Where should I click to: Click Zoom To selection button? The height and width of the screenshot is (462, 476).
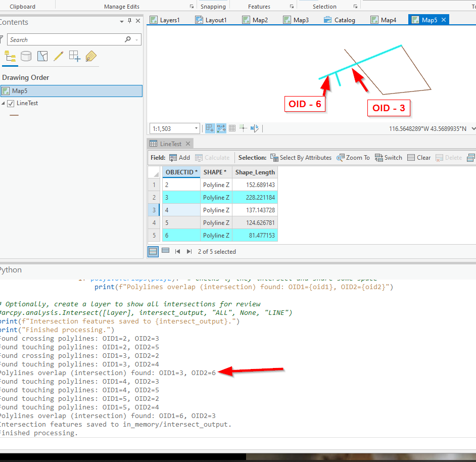(353, 158)
